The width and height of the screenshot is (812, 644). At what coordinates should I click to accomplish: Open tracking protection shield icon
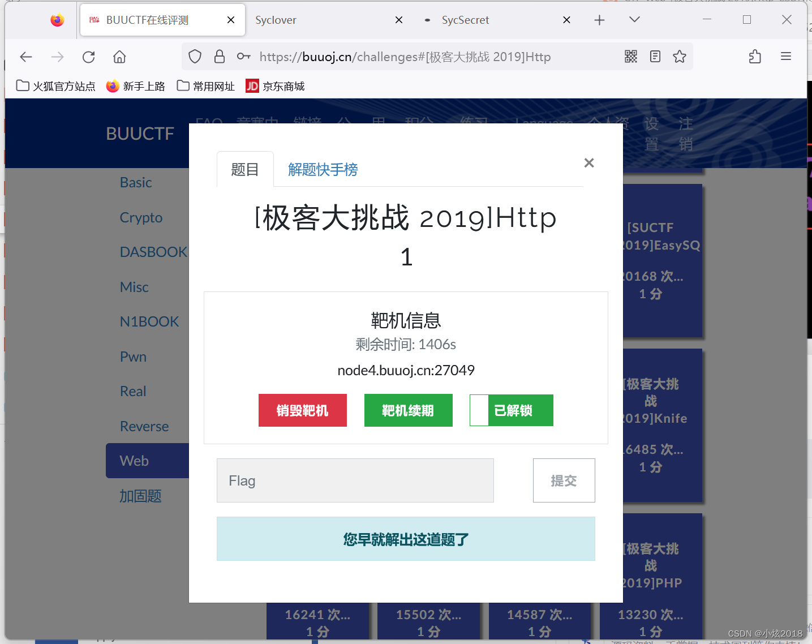tap(195, 57)
